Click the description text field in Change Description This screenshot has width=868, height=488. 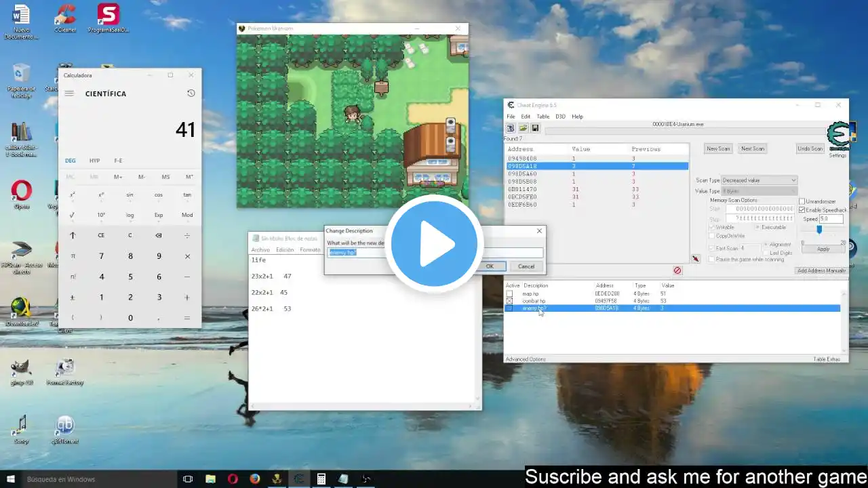(435, 253)
